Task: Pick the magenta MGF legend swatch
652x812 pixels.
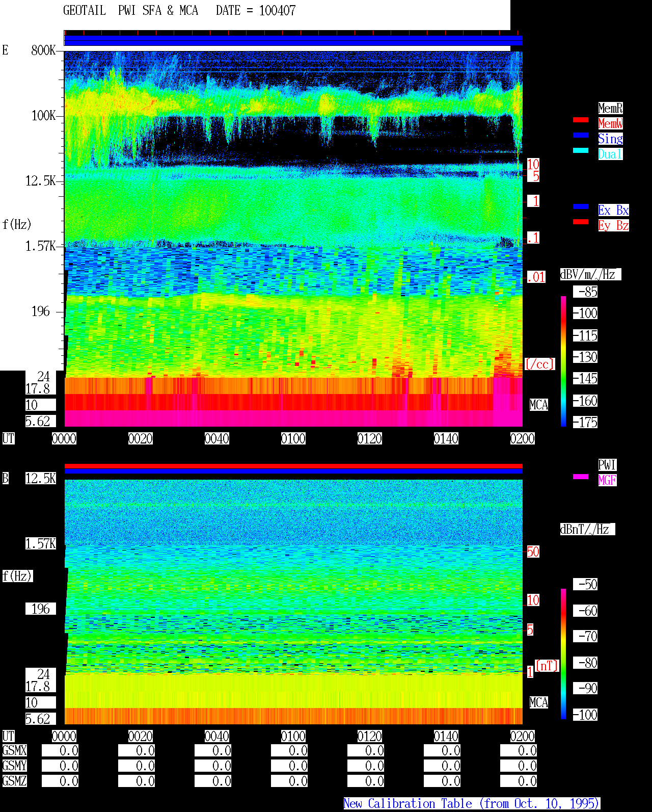Action: pos(581,477)
